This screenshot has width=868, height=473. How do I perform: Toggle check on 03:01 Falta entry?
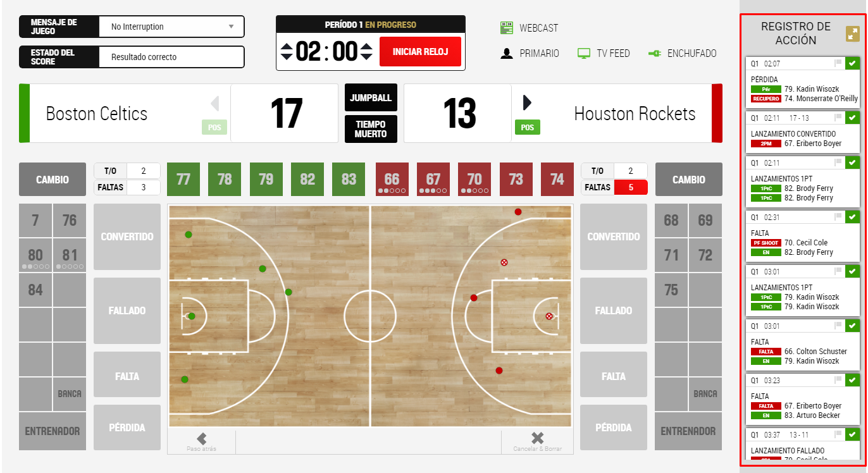tap(852, 326)
